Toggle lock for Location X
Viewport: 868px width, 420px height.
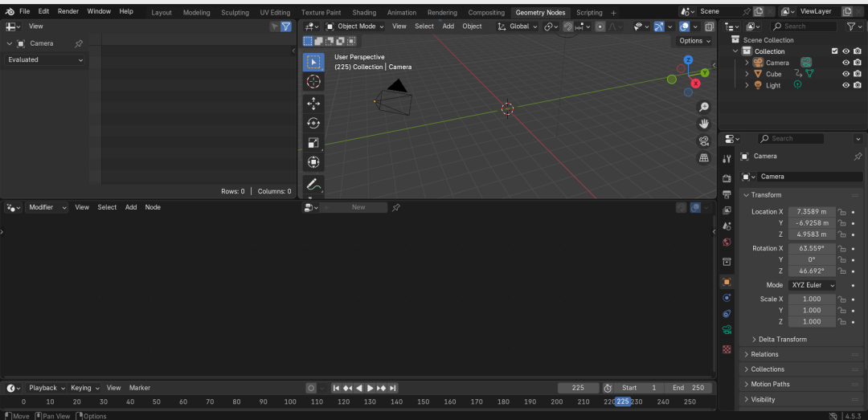(841, 212)
